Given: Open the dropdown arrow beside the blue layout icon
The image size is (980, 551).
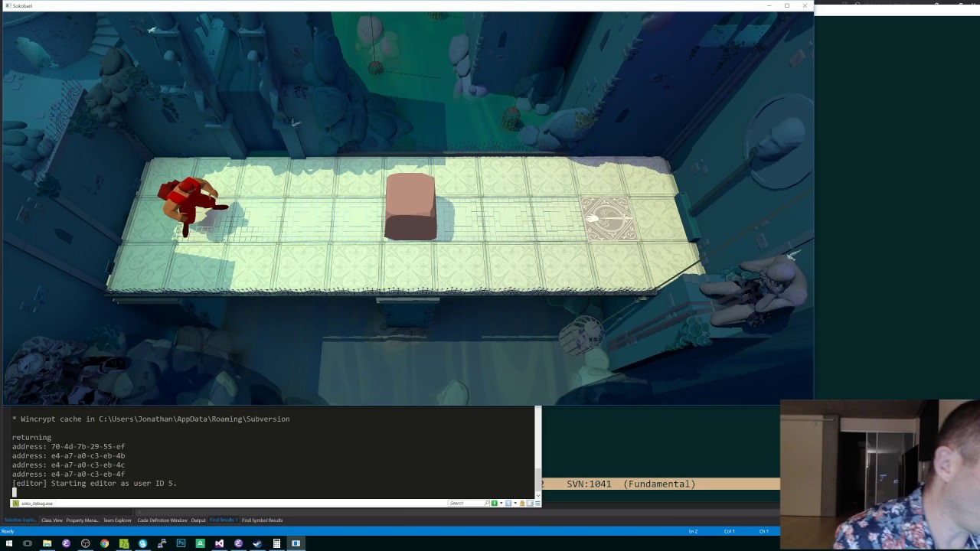Looking at the screenshot, I should tap(515, 503).
